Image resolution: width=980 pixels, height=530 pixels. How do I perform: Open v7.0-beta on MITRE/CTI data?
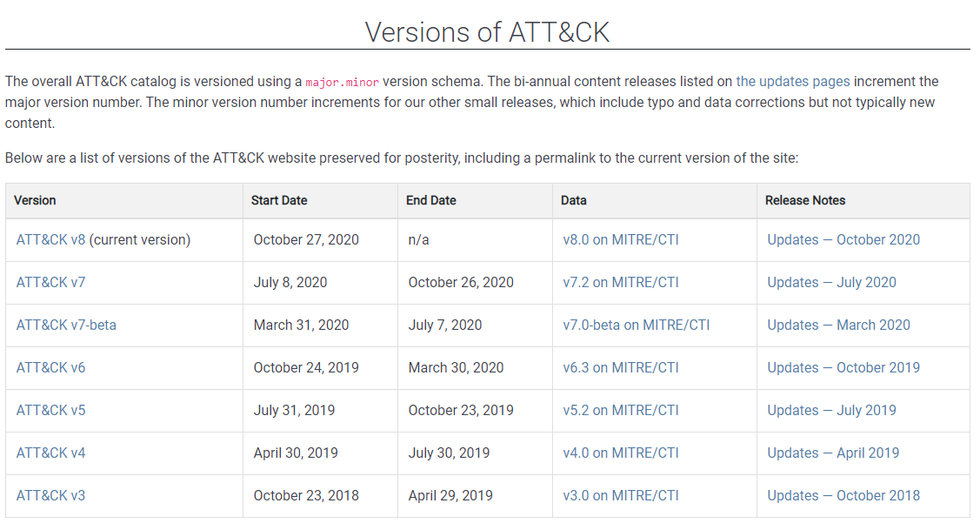[x=636, y=325]
